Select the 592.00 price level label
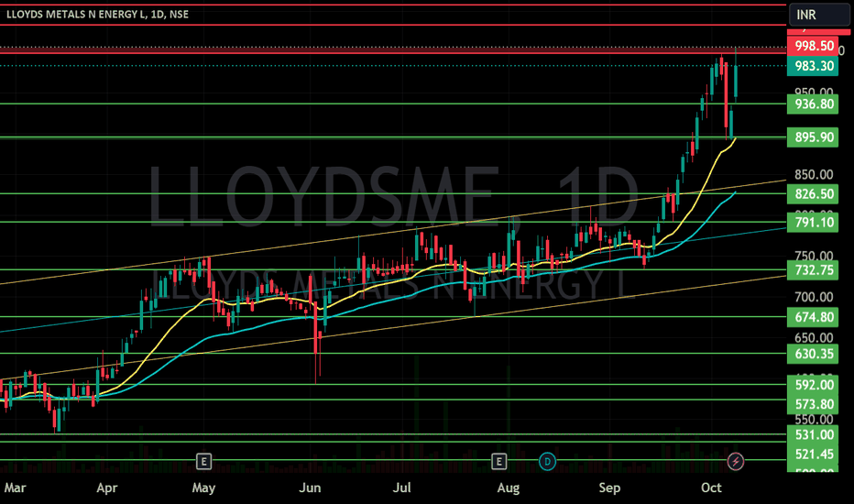Screen dimensions: 854x504 coord(813,385)
